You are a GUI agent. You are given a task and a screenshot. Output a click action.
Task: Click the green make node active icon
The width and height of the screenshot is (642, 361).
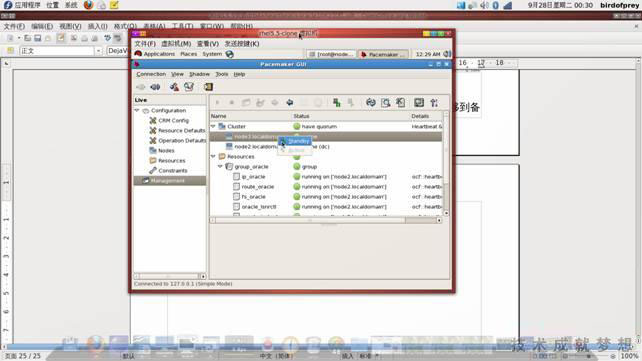(x=337, y=102)
